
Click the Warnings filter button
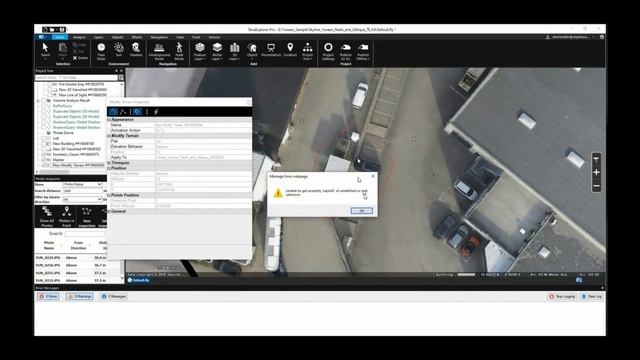pyautogui.click(x=80, y=296)
